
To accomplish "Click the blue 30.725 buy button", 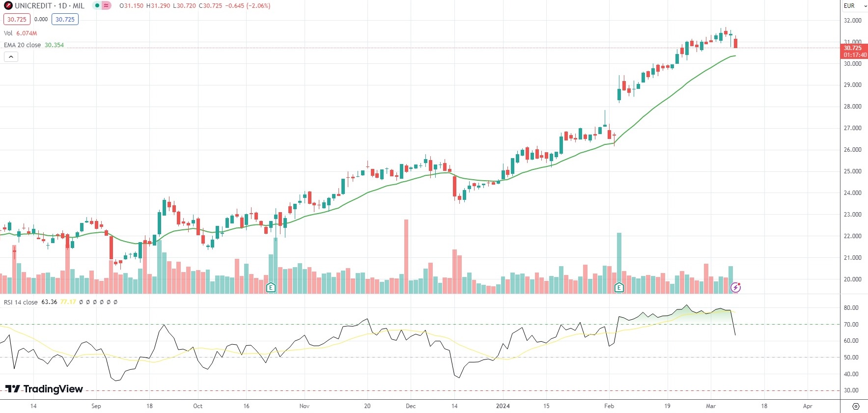I will point(65,20).
